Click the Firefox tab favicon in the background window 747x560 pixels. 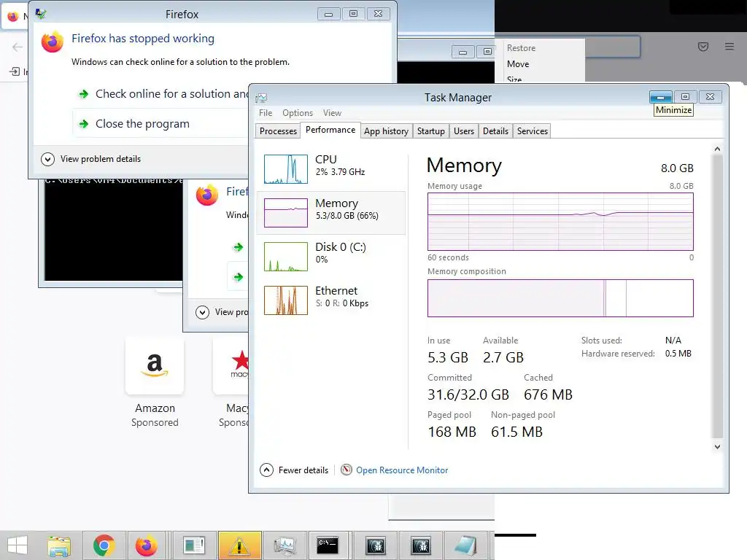click(x=13, y=17)
